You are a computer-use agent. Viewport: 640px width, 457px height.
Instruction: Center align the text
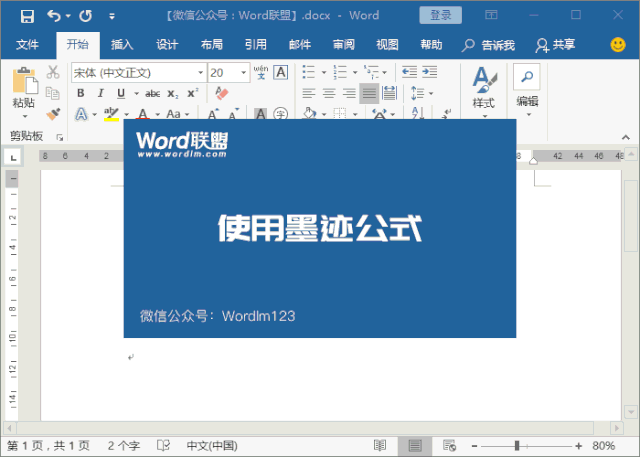[329, 93]
